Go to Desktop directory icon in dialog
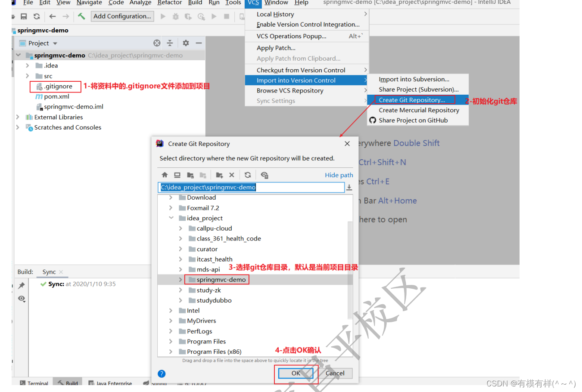 click(x=177, y=175)
